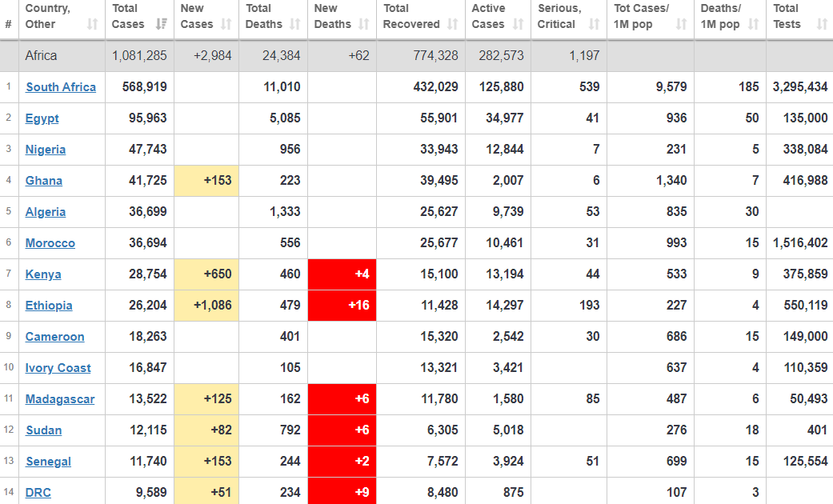Viewport: 833px width, 504px height.
Task: Click sort arrows beside New Cases header
Action: [228, 24]
